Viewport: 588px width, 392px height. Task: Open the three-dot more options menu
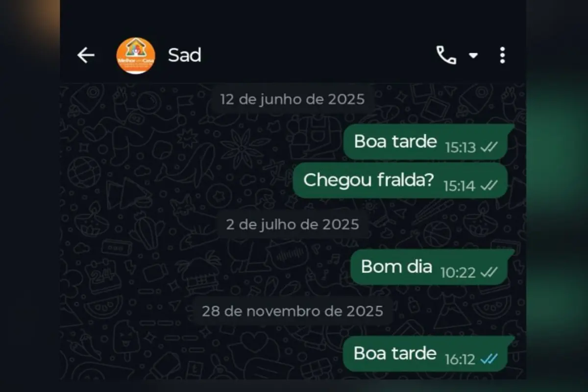[x=502, y=55]
